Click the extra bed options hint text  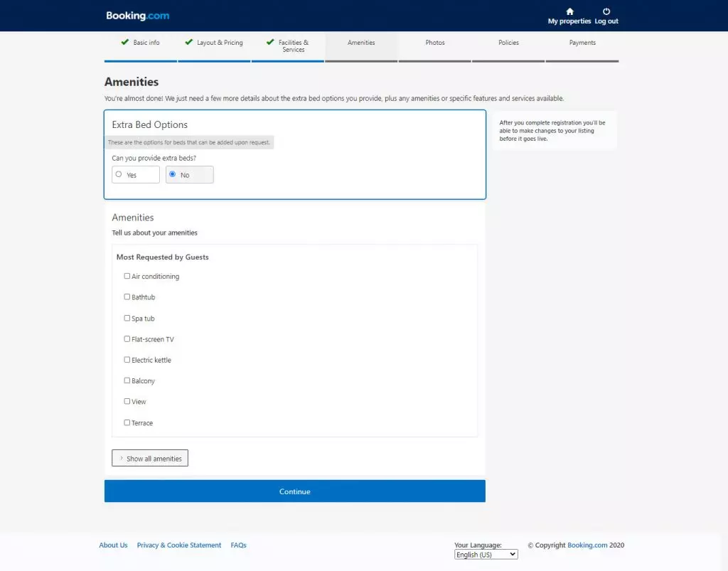[189, 142]
